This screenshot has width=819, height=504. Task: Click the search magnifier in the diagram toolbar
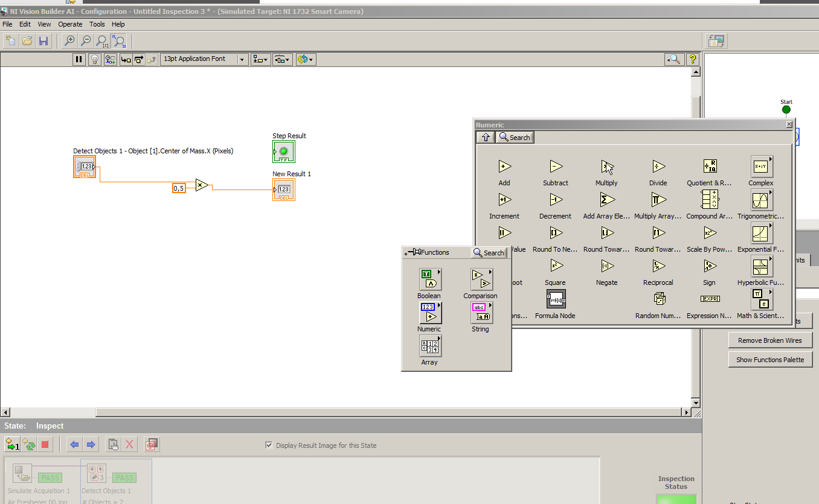tap(674, 59)
